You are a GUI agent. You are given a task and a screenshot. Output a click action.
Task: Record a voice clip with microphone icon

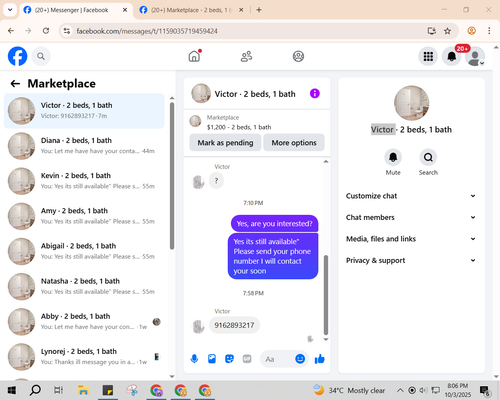[194, 359]
